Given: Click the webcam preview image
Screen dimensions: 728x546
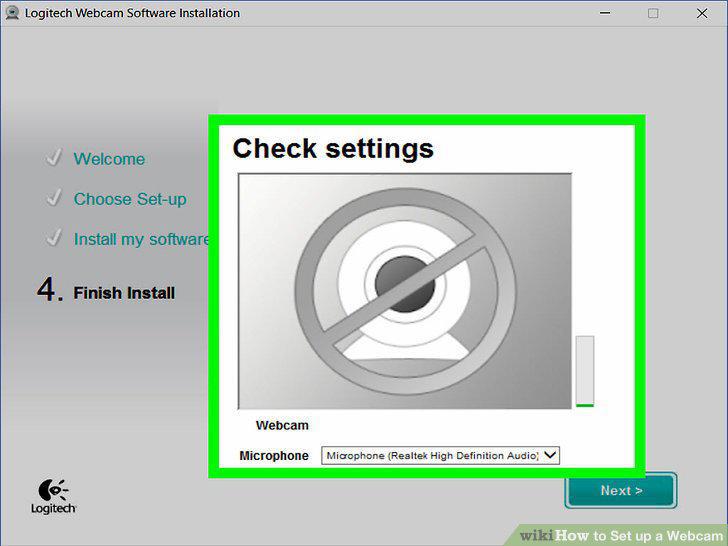Looking at the screenshot, I should click(405, 291).
